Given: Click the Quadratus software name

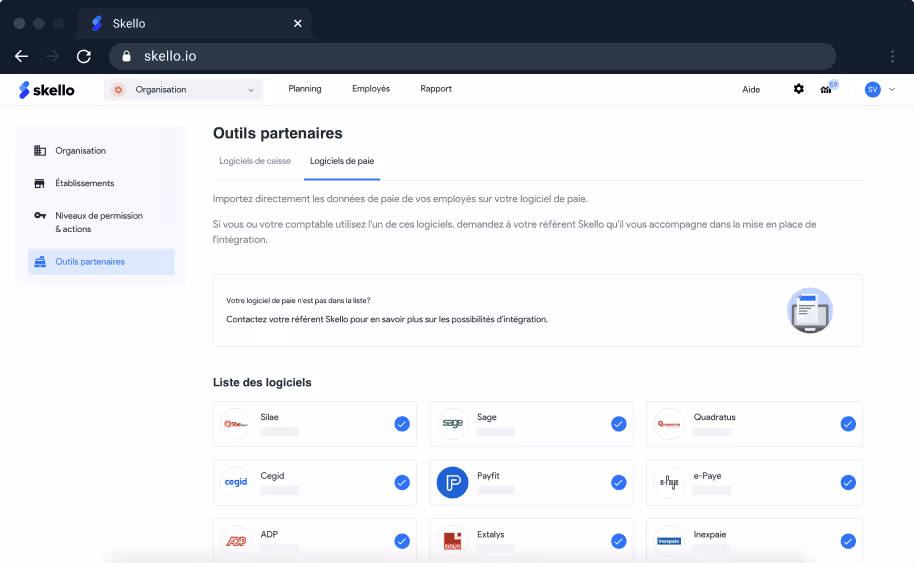Looking at the screenshot, I should tap(714, 417).
